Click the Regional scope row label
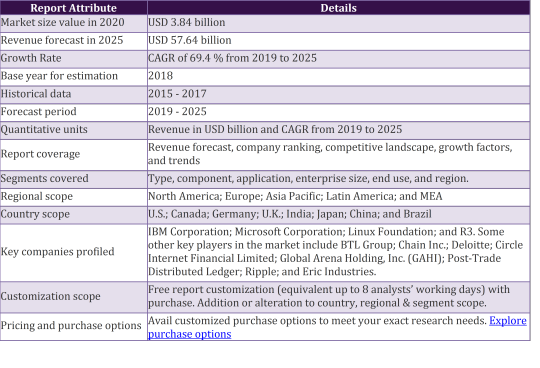This screenshot has width=540, height=368. click(x=37, y=197)
